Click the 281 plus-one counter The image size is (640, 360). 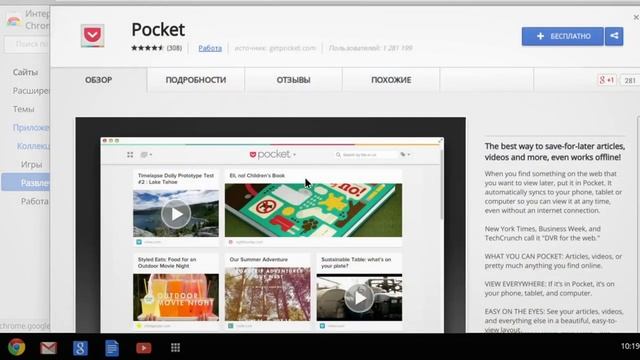tap(630, 80)
